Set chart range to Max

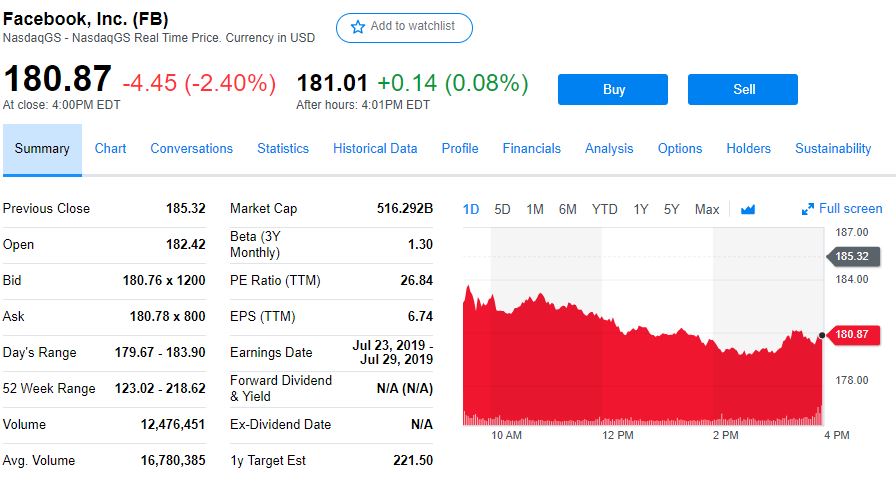point(707,209)
